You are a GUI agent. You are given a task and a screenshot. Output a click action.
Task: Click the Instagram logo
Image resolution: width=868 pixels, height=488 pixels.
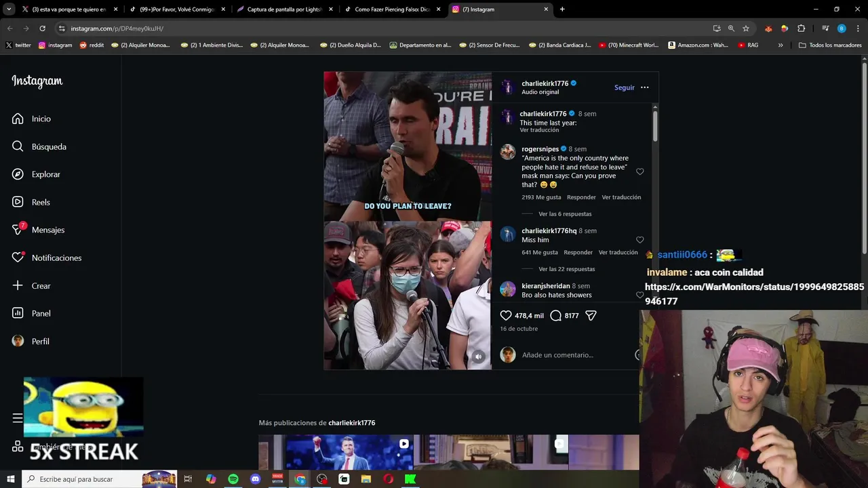point(37,81)
